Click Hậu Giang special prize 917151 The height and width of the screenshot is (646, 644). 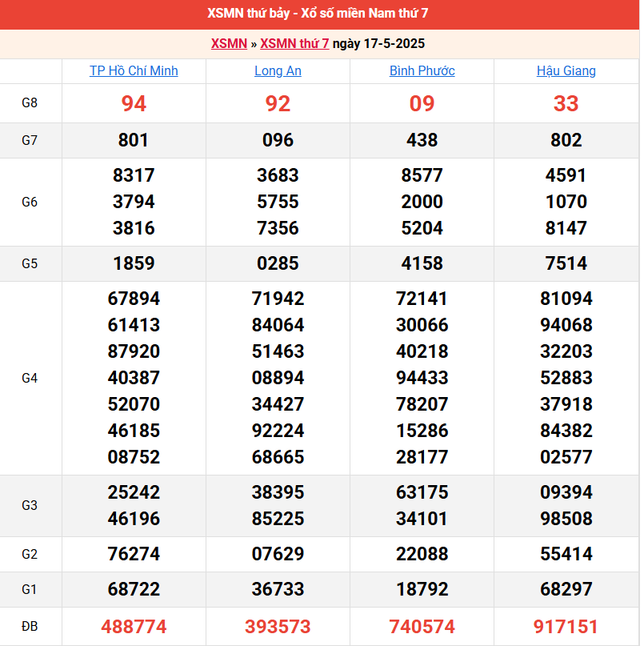pyautogui.click(x=566, y=627)
